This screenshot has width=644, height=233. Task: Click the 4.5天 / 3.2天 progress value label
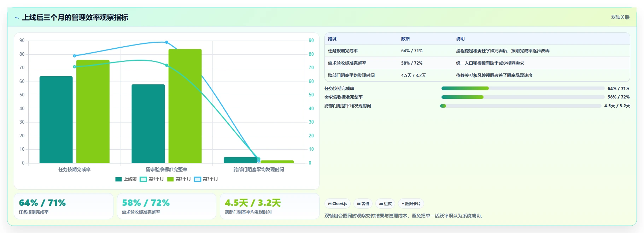(x=617, y=106)
